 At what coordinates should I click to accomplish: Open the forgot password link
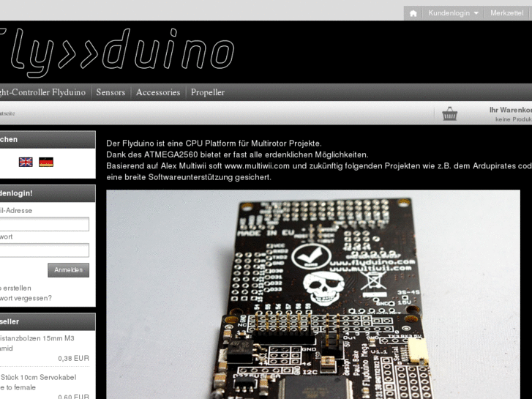click(x=26, y=298)
